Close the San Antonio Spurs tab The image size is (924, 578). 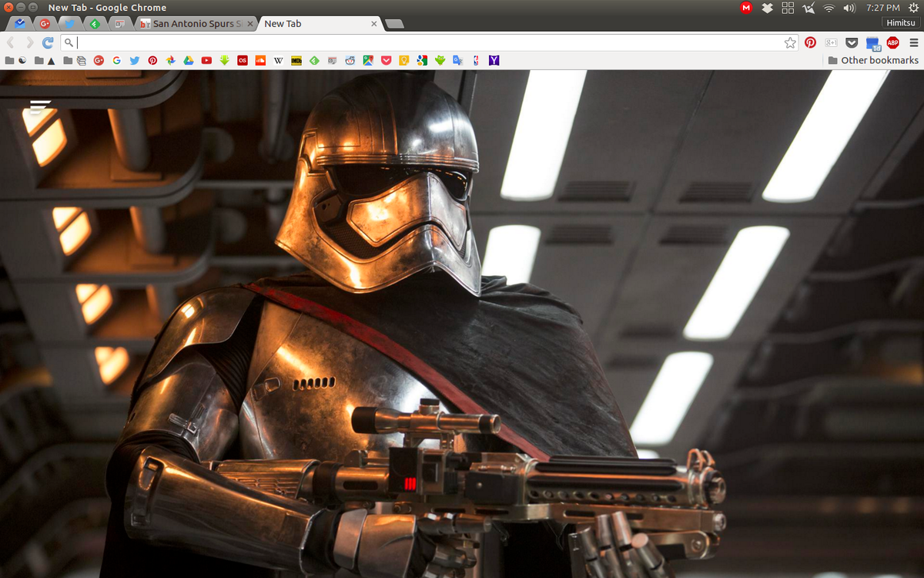click(249, 24)
